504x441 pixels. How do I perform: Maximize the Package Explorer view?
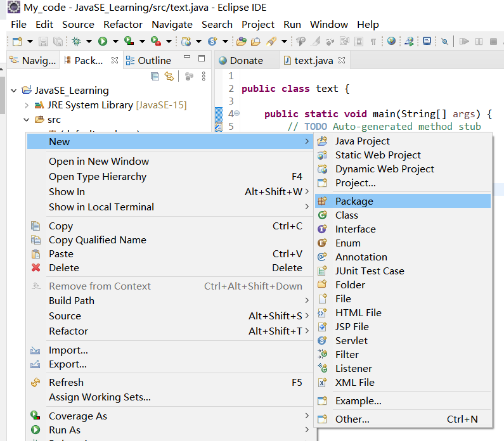(202, 58)
